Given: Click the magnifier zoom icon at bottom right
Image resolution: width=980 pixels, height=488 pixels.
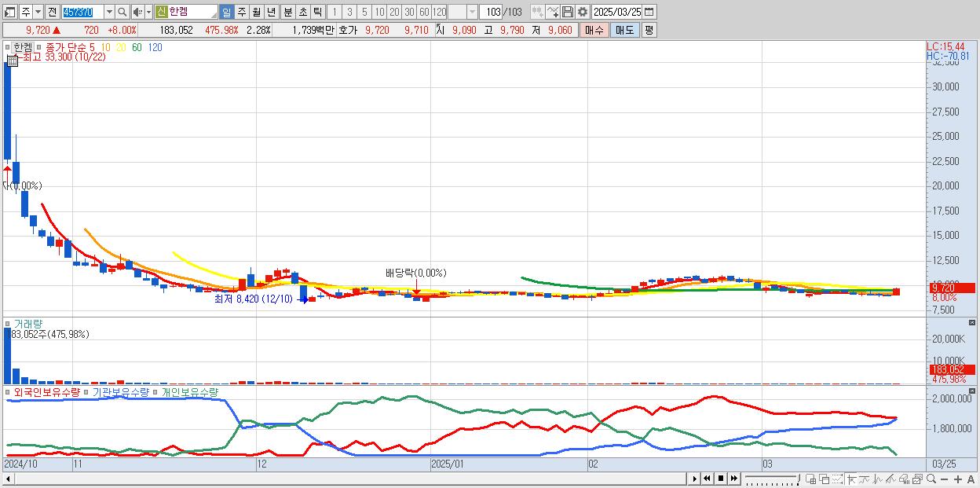Looking at the screenshot, I should click(x=931, y=479).
